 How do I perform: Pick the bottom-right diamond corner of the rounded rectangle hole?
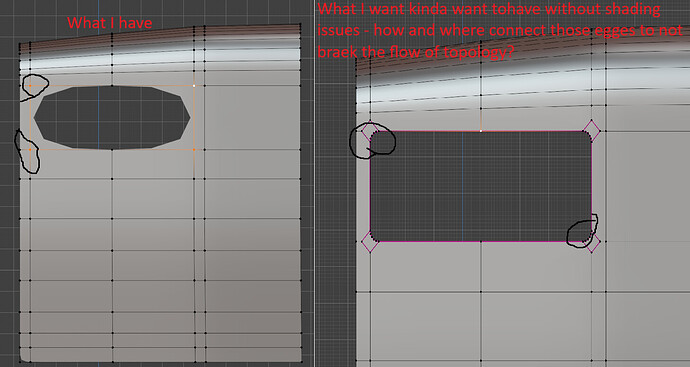[x=592, y=242]
